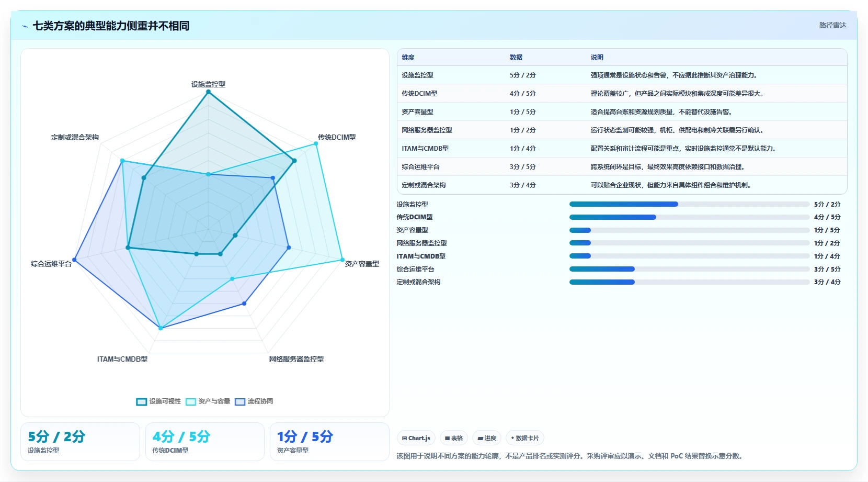Click the 网络服务器监控型 radar axis label
This screenshot has height=482, width=868.
(296, 359)
